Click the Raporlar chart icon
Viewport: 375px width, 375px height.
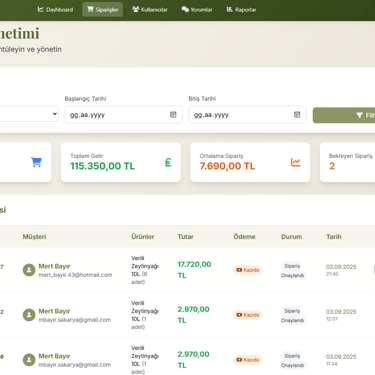click(230, 9)
